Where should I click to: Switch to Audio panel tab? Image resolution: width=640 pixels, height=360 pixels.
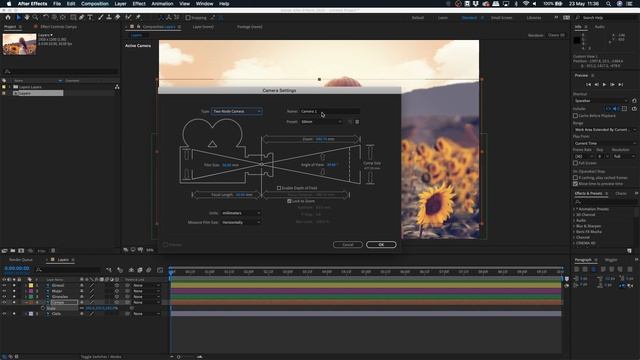click(x=600, y=27)
